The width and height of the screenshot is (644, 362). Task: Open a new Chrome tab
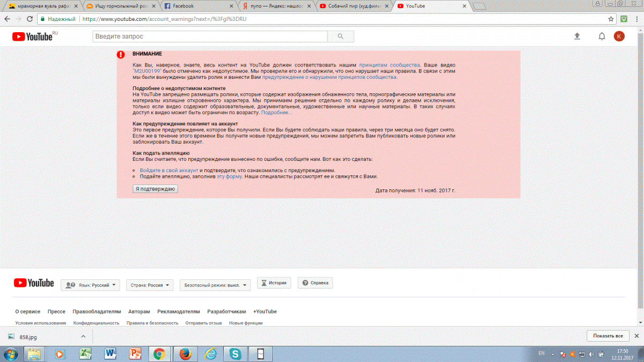click(x=480, y=6)
